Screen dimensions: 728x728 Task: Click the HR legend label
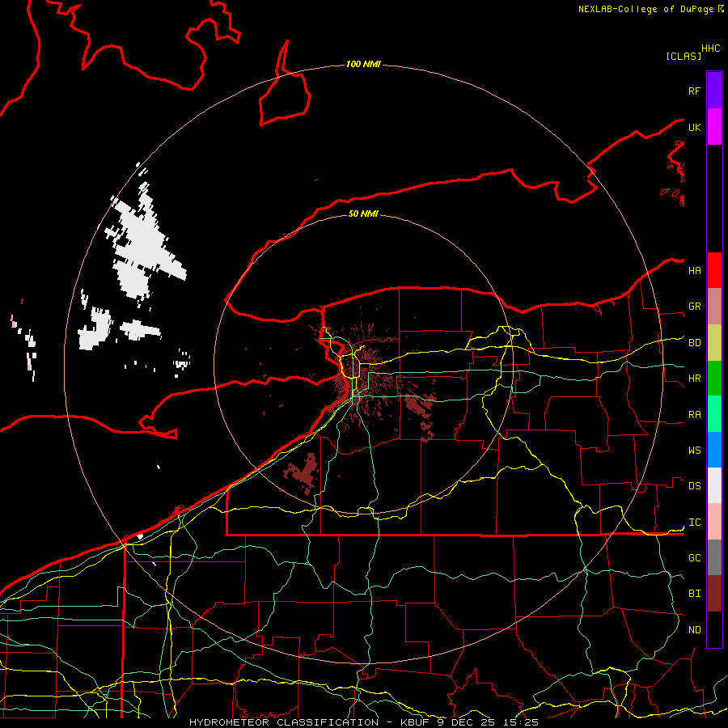[695, 379]
